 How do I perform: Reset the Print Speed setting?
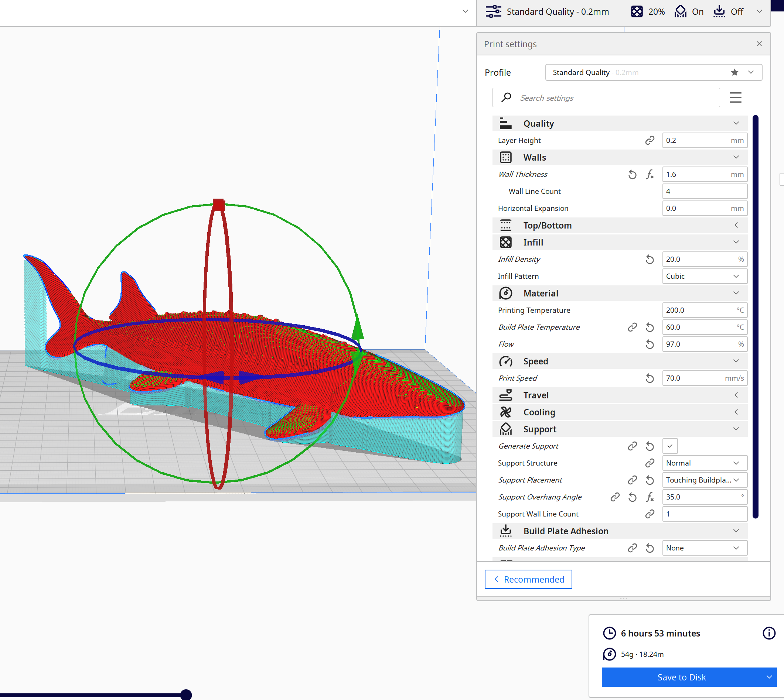click(x=650, y=378)
